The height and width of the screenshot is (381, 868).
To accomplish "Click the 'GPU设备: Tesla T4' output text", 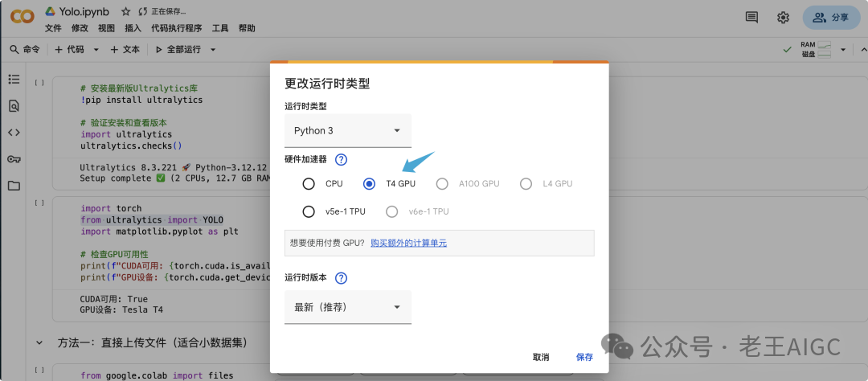I will pyautogui.click(x=121, y=309).
